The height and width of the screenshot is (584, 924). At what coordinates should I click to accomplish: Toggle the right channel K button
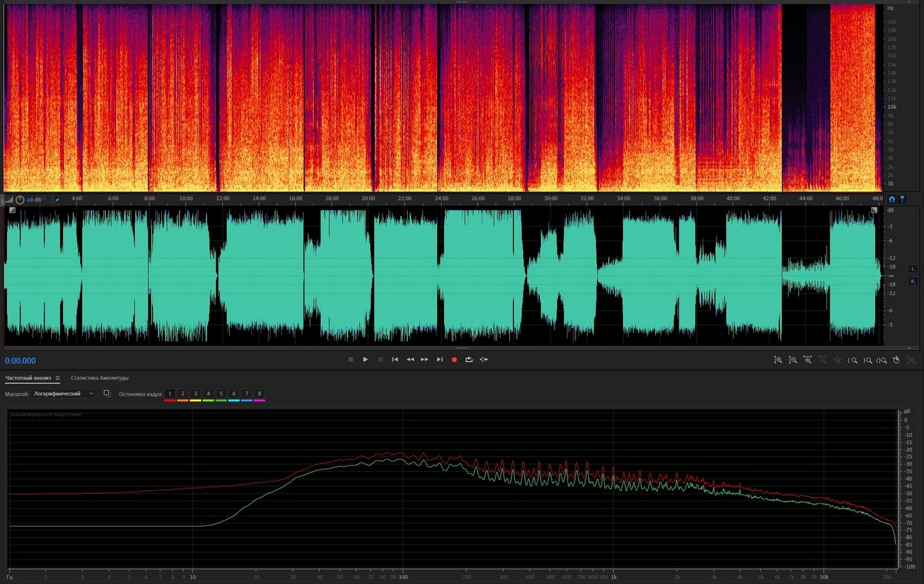pyautogui.click(x=912, y=281)
